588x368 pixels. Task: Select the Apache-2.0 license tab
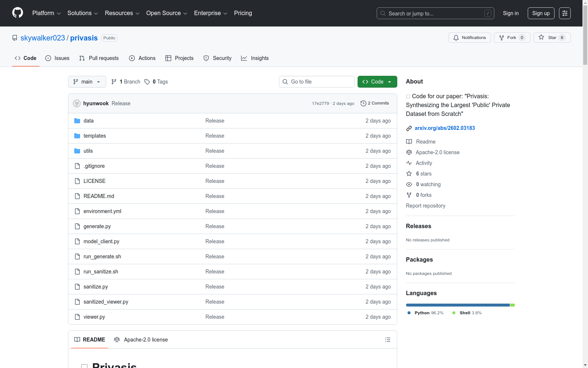tap(141, 340)
